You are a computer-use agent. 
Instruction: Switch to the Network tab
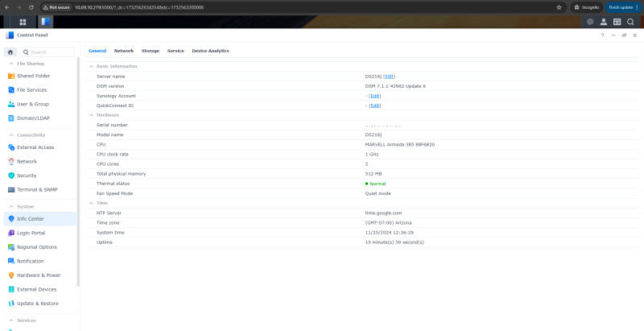coord(124,51)
